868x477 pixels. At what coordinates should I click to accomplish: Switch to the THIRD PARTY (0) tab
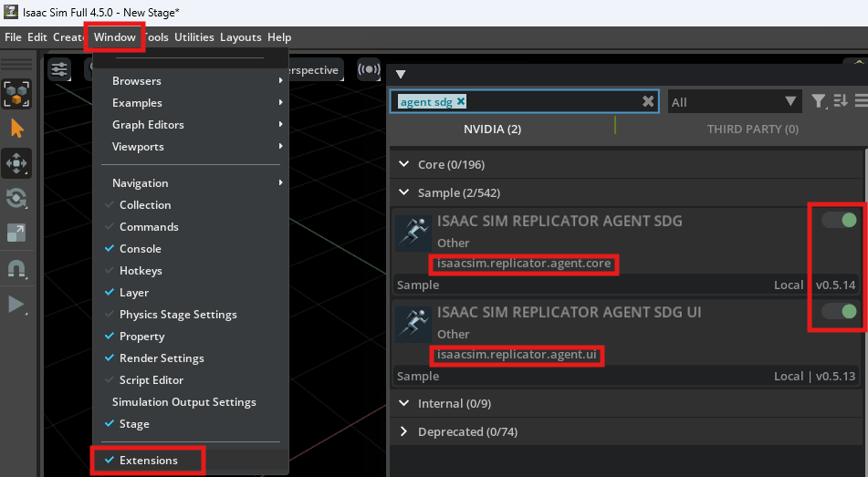click(752, 129)
